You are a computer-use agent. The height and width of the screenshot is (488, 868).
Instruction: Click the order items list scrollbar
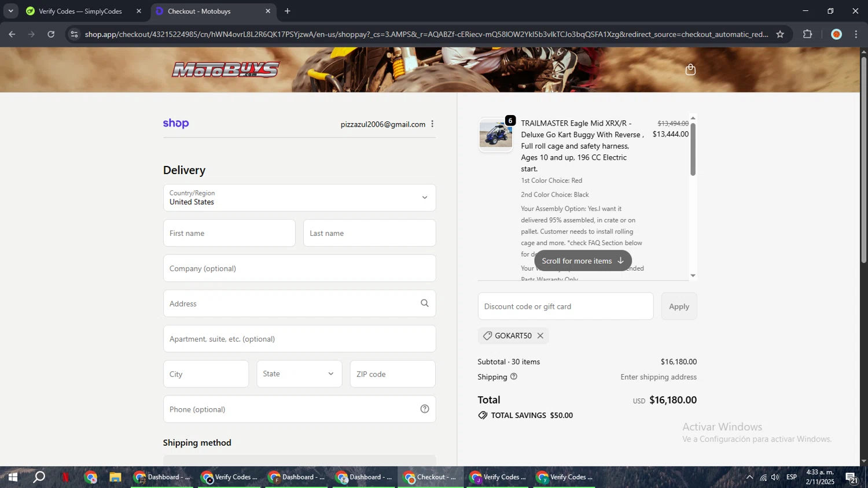693,149
